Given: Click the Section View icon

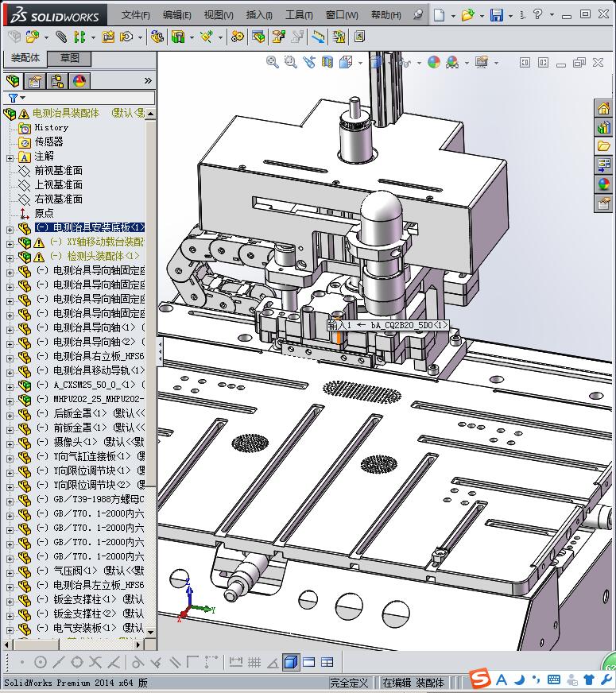Looking at the screenshot, I should click(x=327, y=62).
